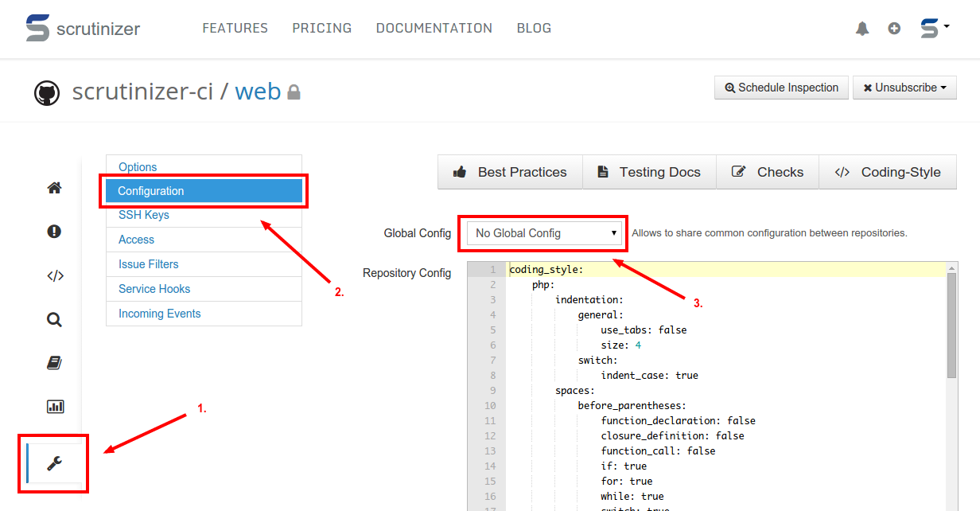The height and width of the screenshot is (511, 980).
Task: Click line number 9 in gutter
Action: pyautogui.click(x=492, y=391)
